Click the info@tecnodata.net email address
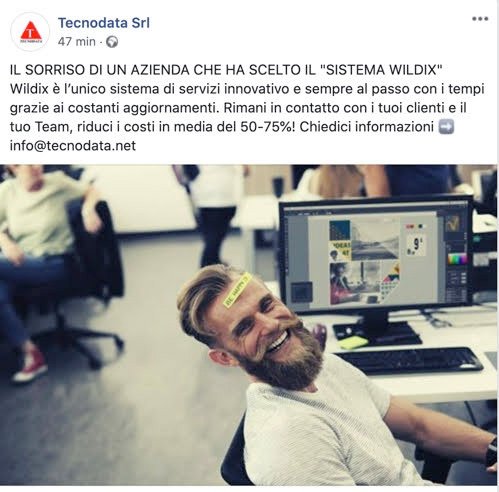Image resolution: width=499 pixels, height=492 pixels. [73, 146]
